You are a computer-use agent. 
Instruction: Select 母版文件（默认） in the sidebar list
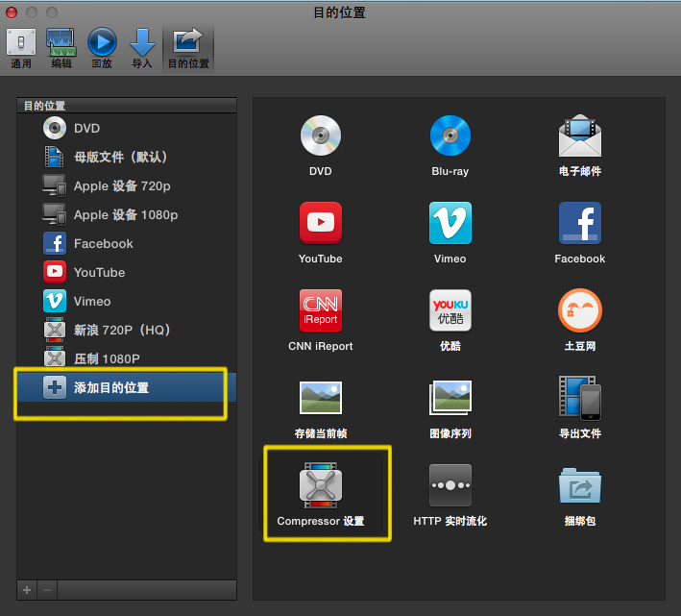(120, 157)
